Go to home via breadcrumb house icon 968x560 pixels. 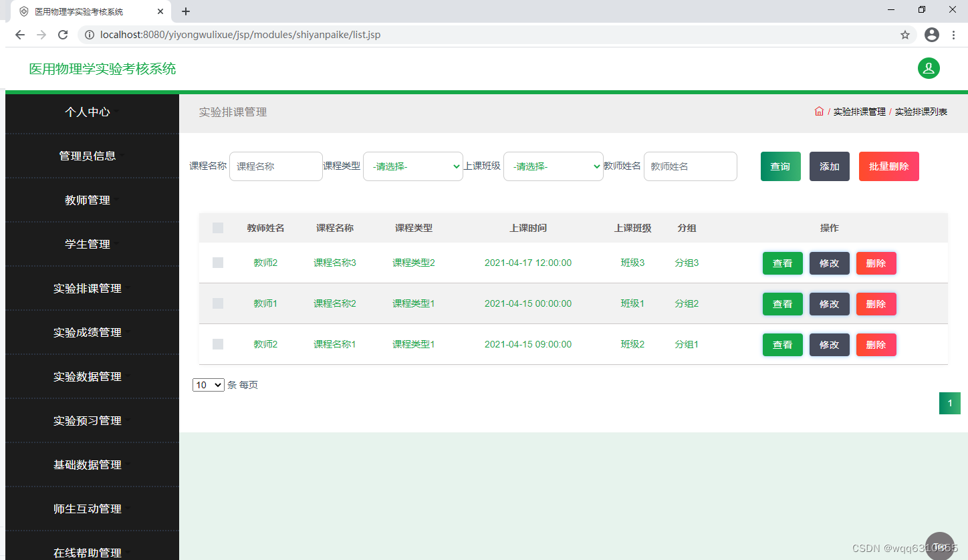coord(819,112)
